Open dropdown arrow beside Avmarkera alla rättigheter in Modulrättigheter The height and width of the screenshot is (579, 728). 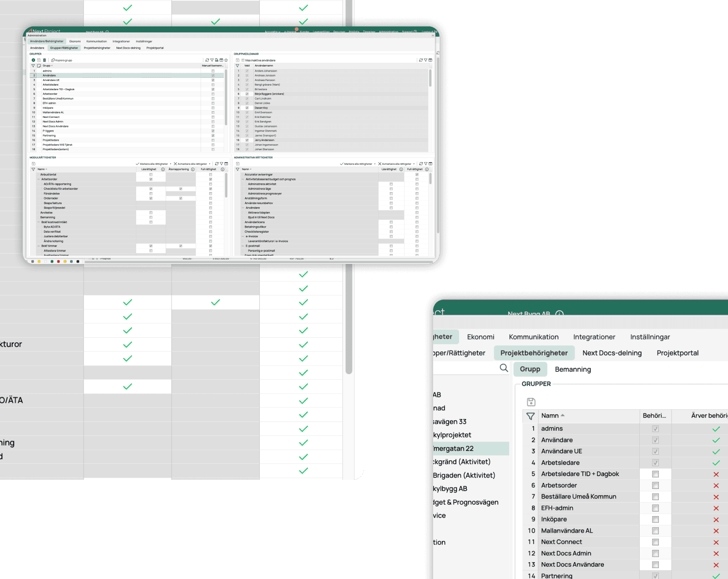click(x=210, y=164)
